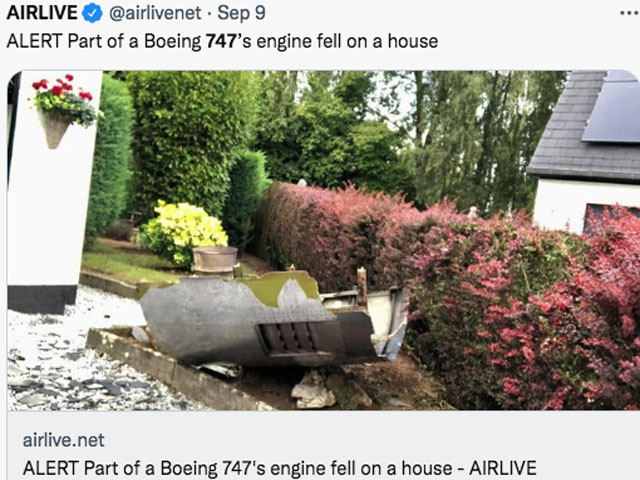Click the bold 747 in the tweet text

click(221, 41)
